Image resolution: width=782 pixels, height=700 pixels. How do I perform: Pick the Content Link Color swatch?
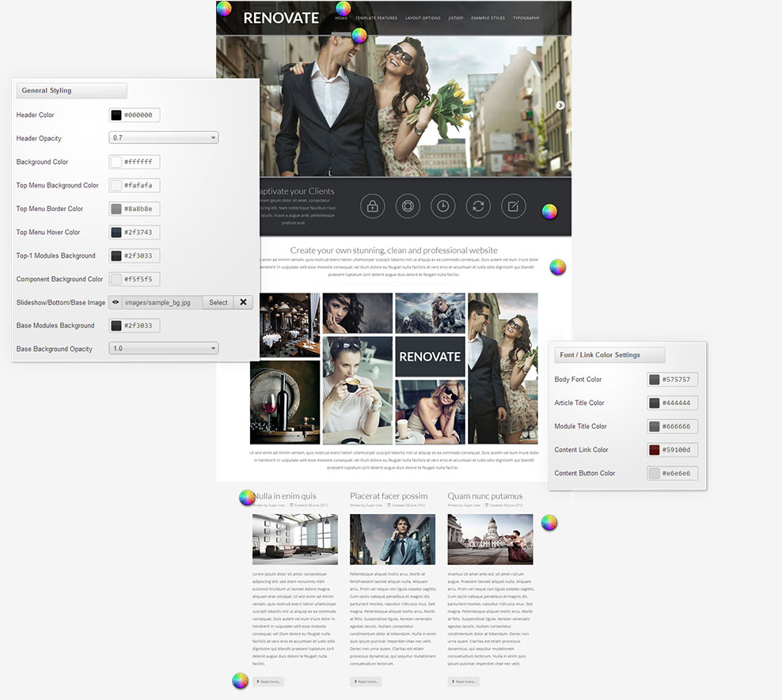coord(655,450)
